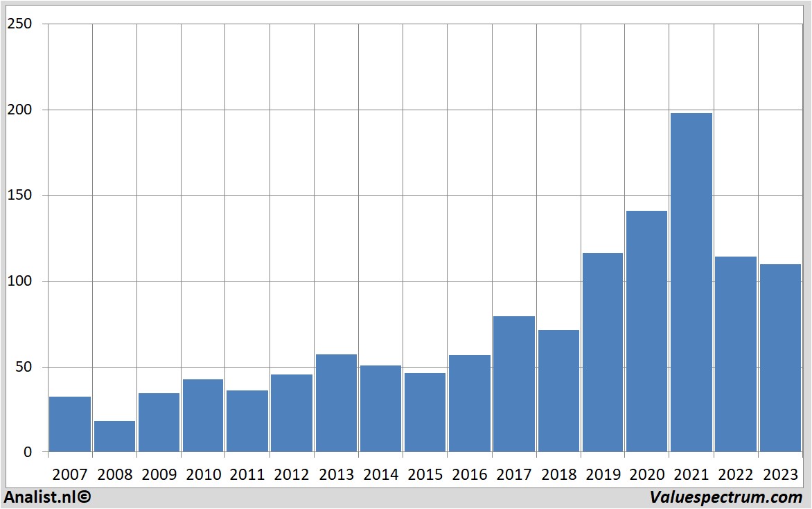Viewport: 812px width, 509px height.
Task: Select the 0 label at axis origin
Action: (x=28, y=452)
